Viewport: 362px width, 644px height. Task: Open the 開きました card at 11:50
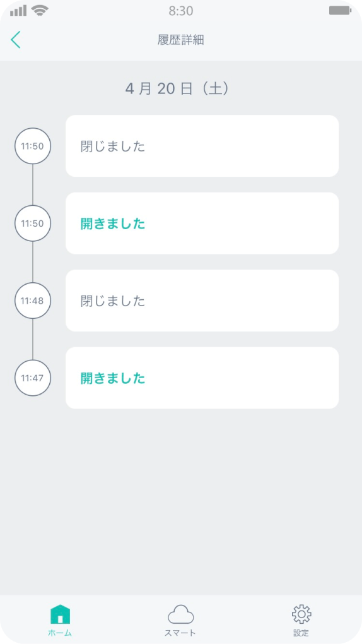pyautogui.click(x=202, y=223)
